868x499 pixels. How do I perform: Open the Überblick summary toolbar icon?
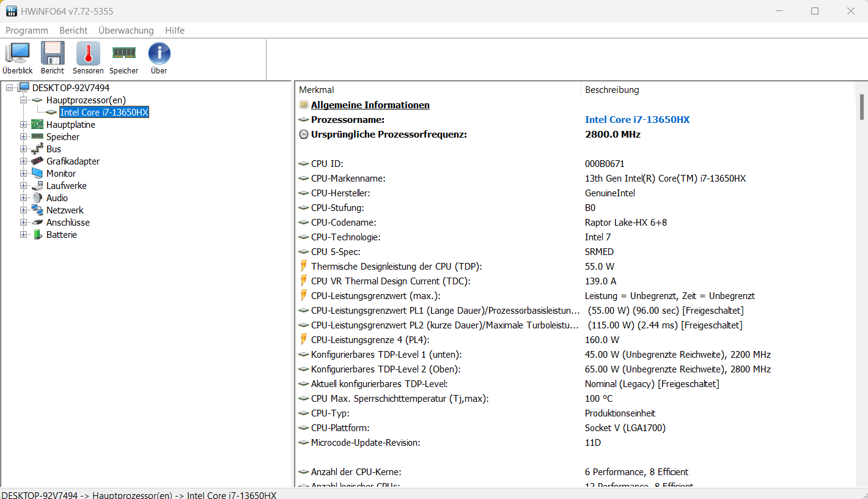tap(17, 54)
